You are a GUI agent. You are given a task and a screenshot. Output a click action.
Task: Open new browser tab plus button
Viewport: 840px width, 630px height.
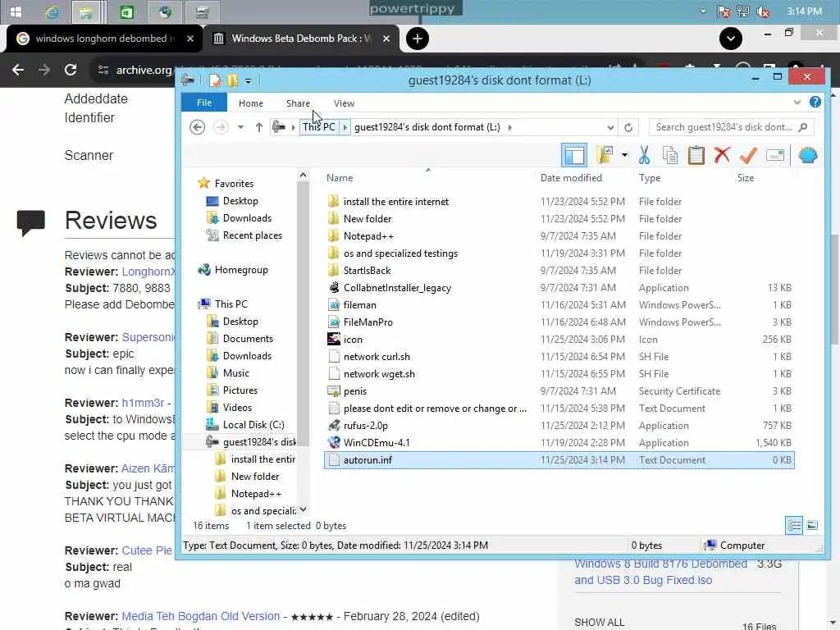[x=418, y=39]
